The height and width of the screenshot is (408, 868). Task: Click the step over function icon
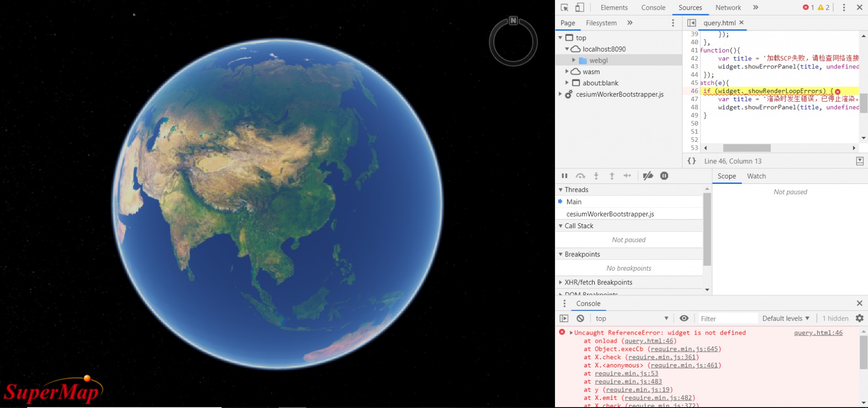[580, 176]
